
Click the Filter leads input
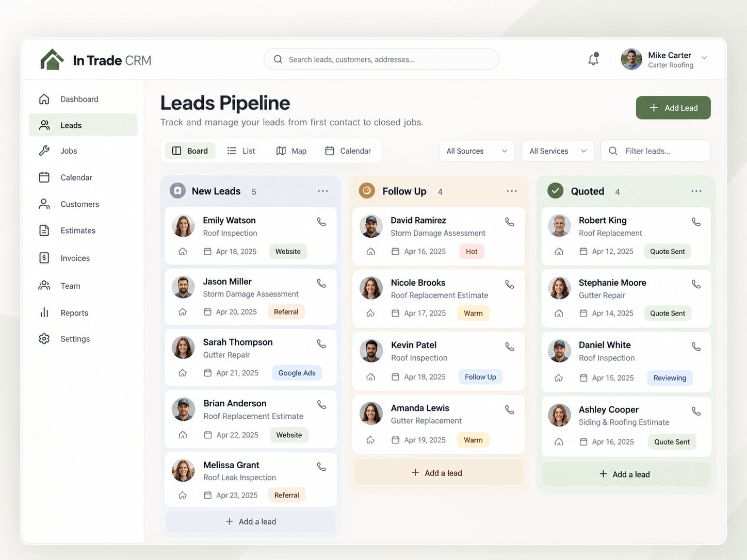point(656,151)
